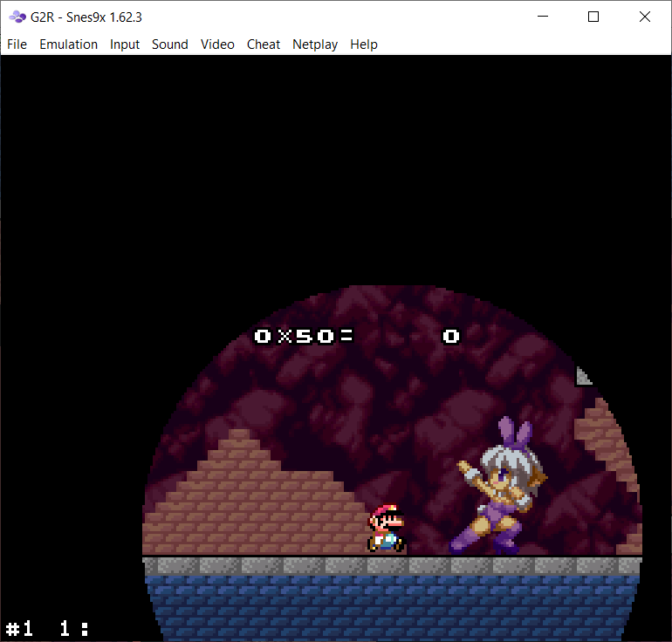This screenshot has height=642, width=672.
Task: Click the 'G2R - Snes9x 1.62.3' window title
Action: [86, 17]
